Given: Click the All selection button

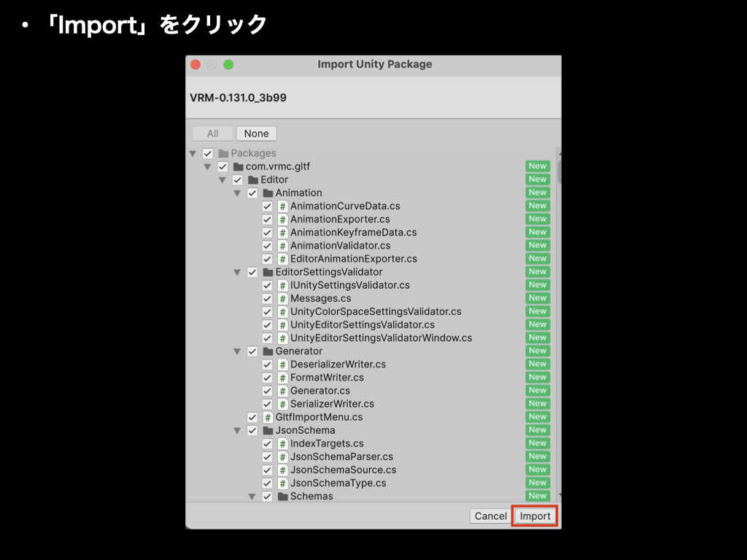Looking at the screenshot, I should (212, 134).
